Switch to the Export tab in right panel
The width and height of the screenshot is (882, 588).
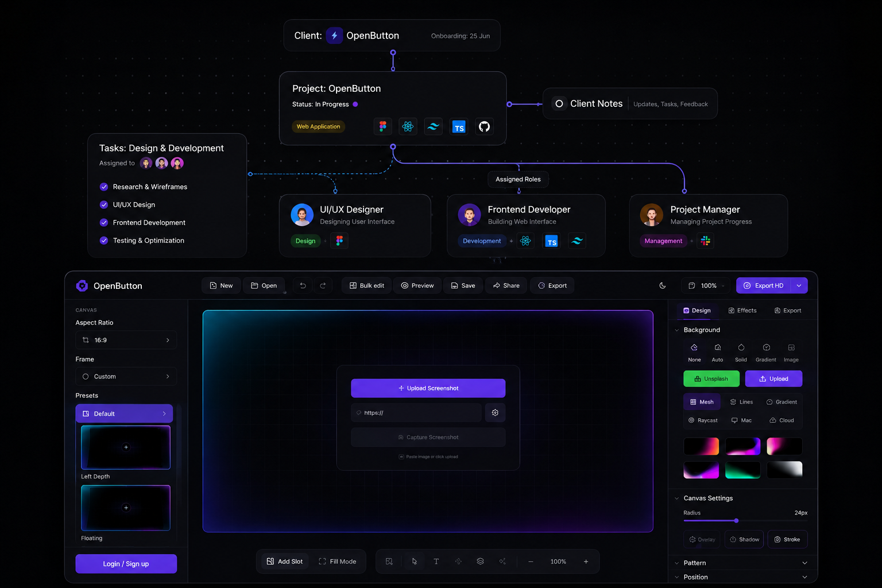(x=788, y=310)
